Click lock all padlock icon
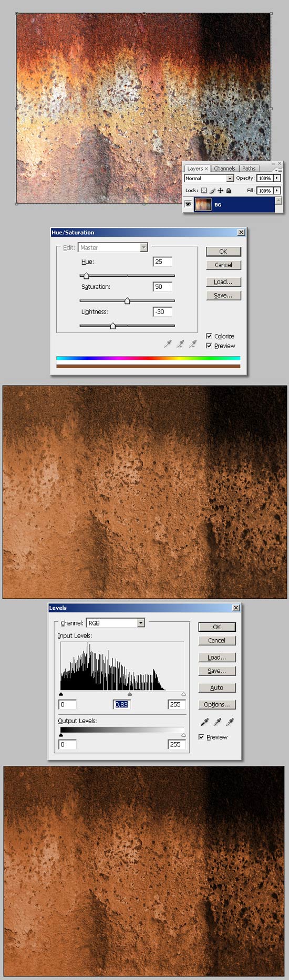This screenshot has width=289, height=980. pos(229,191)
